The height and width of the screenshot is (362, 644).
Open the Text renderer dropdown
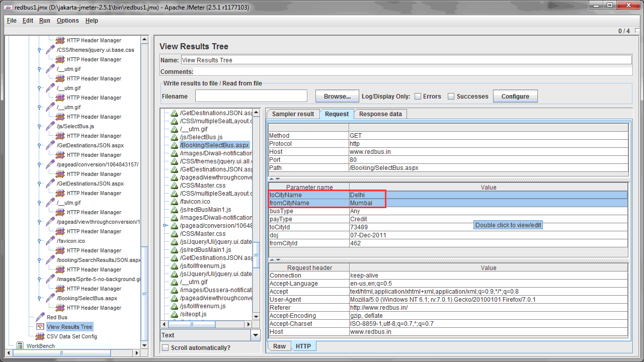(256, 335)
